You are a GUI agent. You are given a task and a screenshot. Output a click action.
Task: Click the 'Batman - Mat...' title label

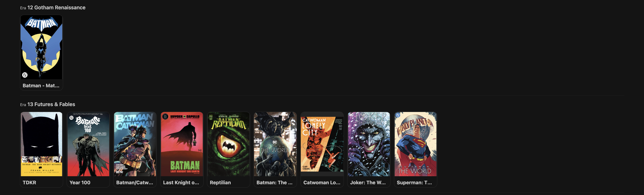tap(41, 86)
